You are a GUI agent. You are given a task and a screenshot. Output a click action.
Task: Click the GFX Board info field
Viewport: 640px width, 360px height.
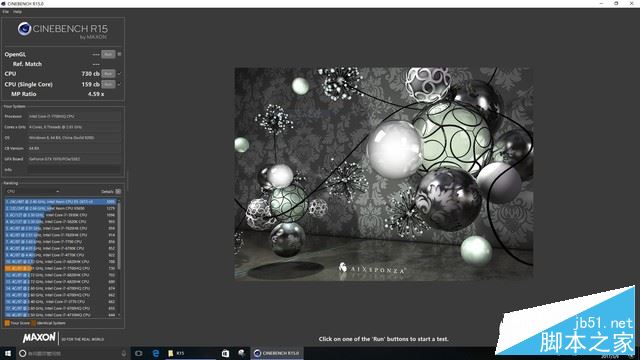click(x=74, y=159)
